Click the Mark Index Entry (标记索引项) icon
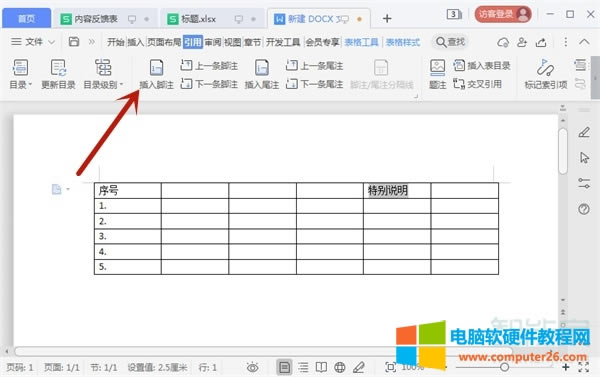Viewport: 600px width, 377px height. [545, 68]
